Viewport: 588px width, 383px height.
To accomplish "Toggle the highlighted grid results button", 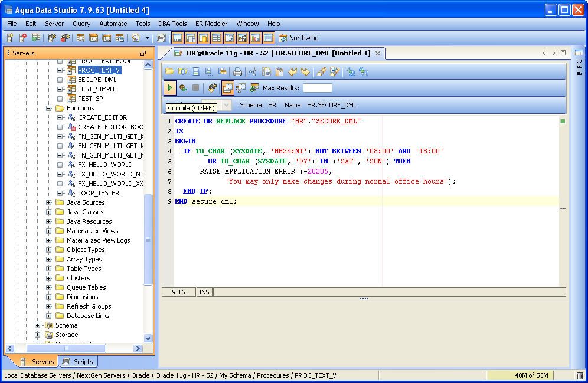I will (x=227, y=88).
